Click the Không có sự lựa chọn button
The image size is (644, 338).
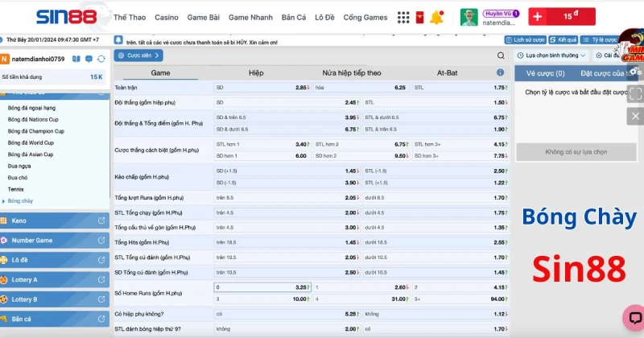pos(576,152)
